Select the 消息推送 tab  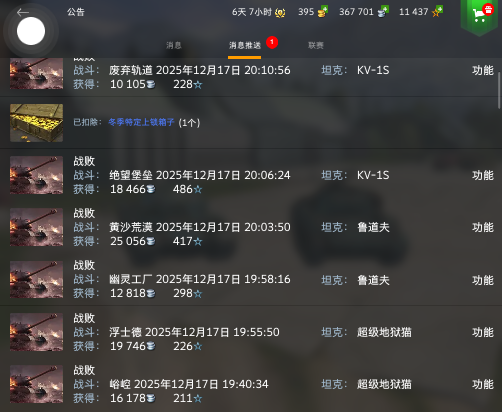[x=245, y=45]
